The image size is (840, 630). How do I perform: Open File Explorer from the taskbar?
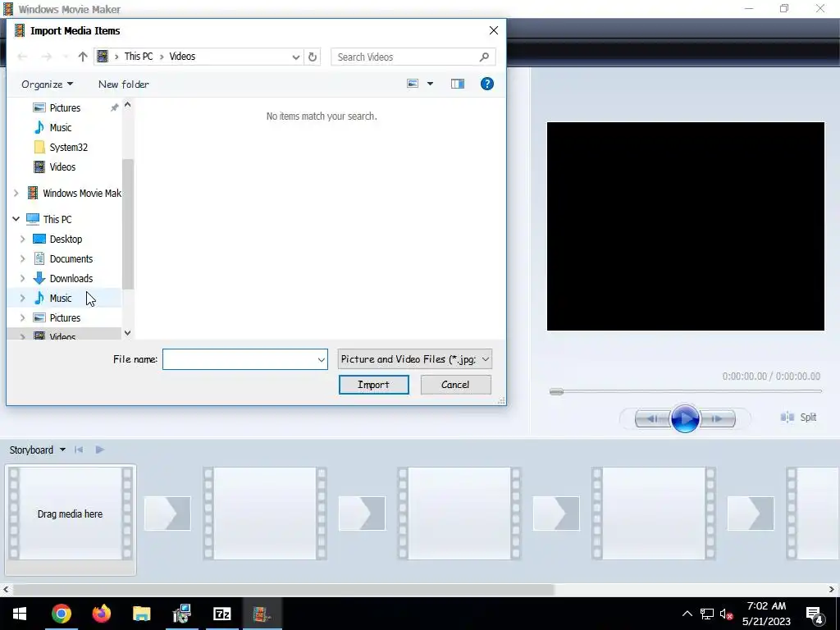click(x=141, y=614)
